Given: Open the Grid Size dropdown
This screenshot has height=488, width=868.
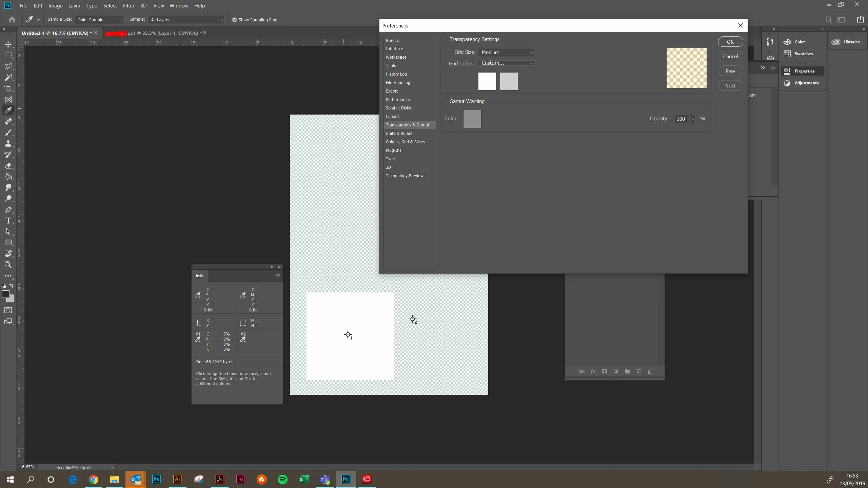Looking at the screenshot, I should coord(506,53).
